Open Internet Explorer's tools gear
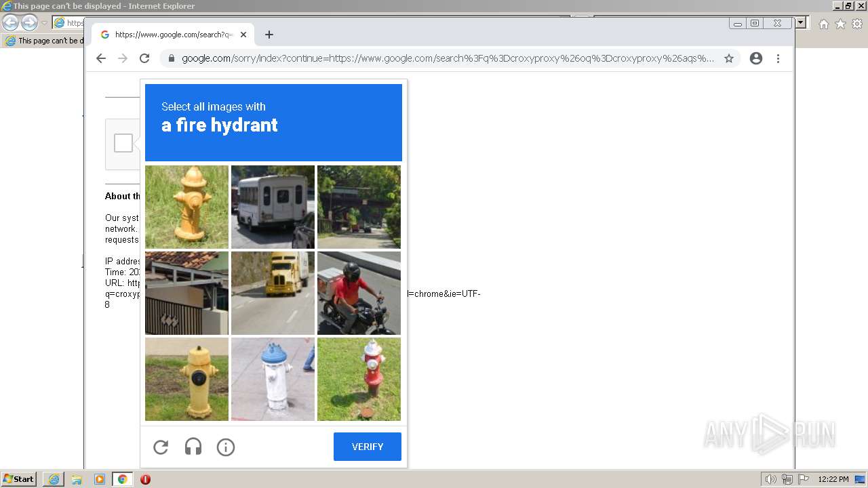868x488 pixels. [x=857, y=24]
